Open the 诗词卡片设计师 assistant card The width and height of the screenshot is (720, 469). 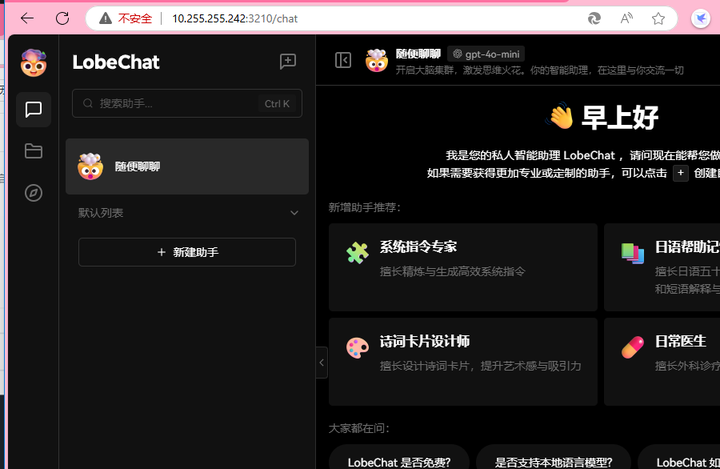(463, 362)
